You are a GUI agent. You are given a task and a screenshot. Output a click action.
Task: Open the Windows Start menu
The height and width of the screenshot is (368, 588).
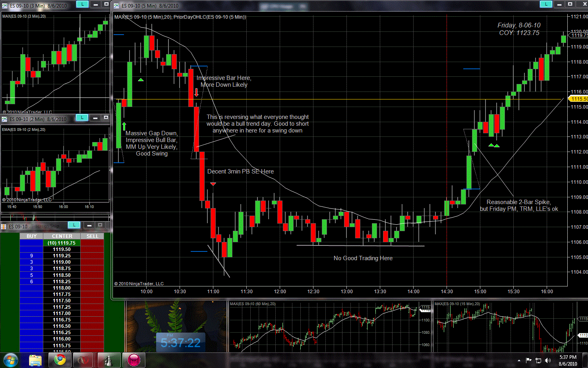coord(11,360)
